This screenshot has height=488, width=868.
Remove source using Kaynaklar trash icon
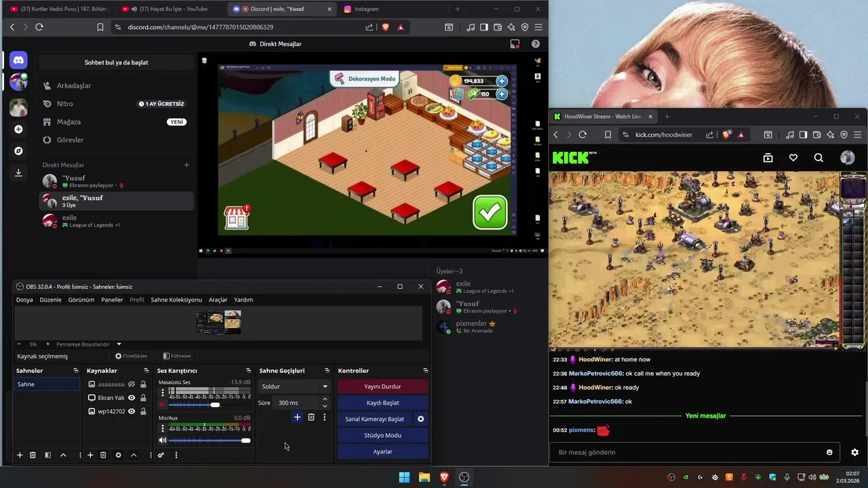click(103, 455)
